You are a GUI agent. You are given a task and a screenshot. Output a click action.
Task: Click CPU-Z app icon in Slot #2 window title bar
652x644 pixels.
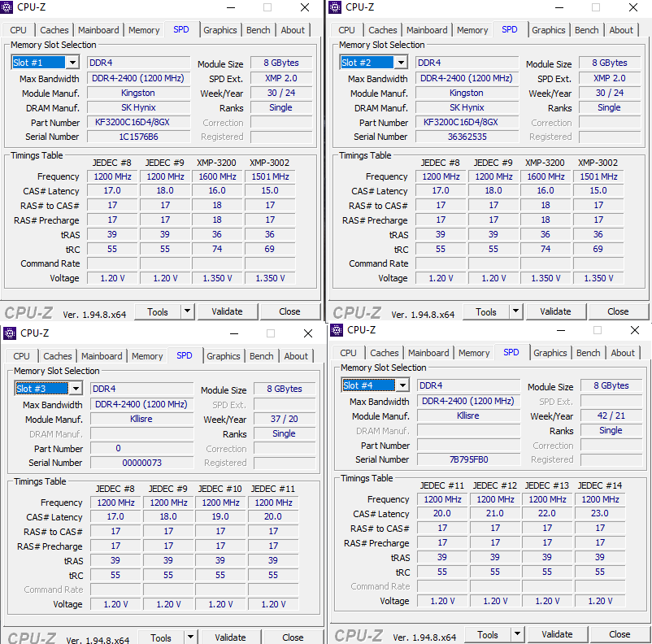coord(335,7)
